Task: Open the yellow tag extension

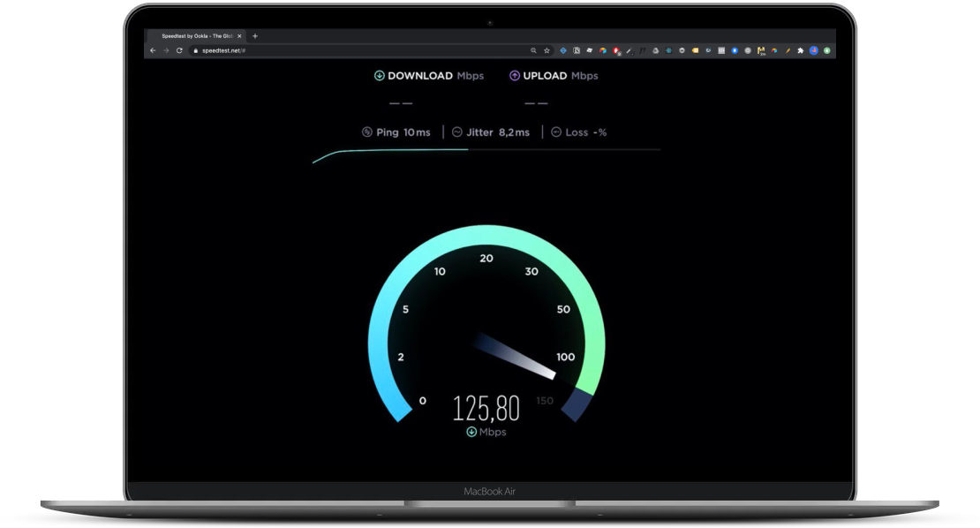Action: click(695, 50)
